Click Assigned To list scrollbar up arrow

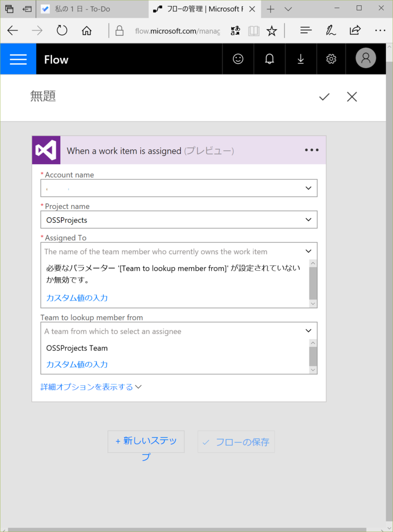(313, 263)
